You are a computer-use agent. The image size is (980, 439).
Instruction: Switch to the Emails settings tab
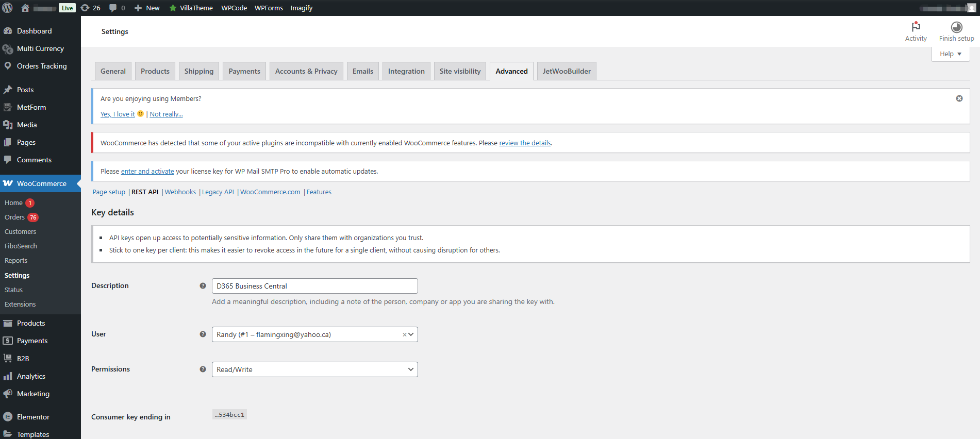point(363,71)
